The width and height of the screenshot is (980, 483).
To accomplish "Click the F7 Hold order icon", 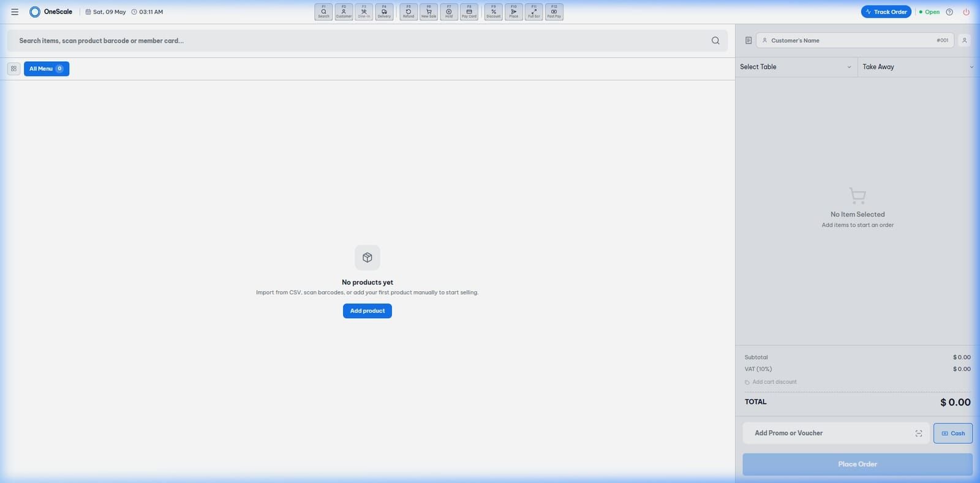I will (x=449, y=12).
